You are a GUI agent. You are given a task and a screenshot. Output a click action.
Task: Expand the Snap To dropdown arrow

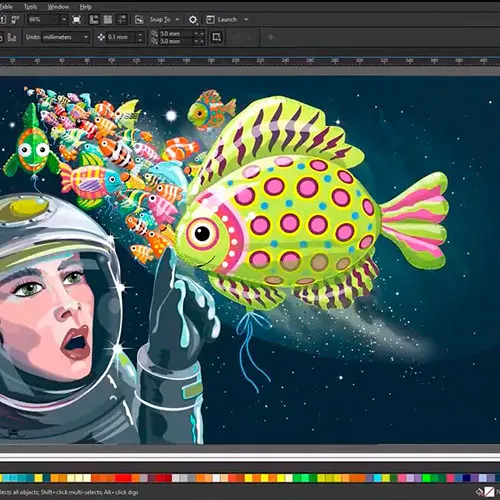177,20
